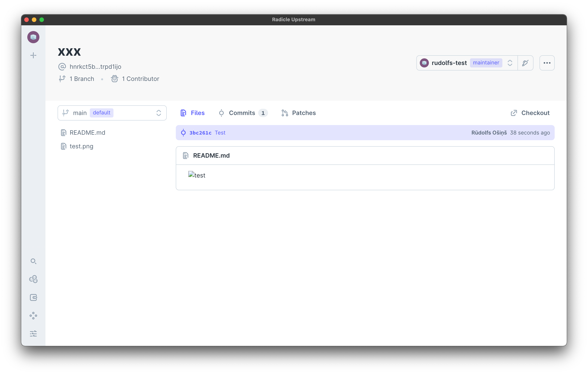
Task: Open the node status icon in sidebar
Action: pyautogui.click(x=33, y=315)
